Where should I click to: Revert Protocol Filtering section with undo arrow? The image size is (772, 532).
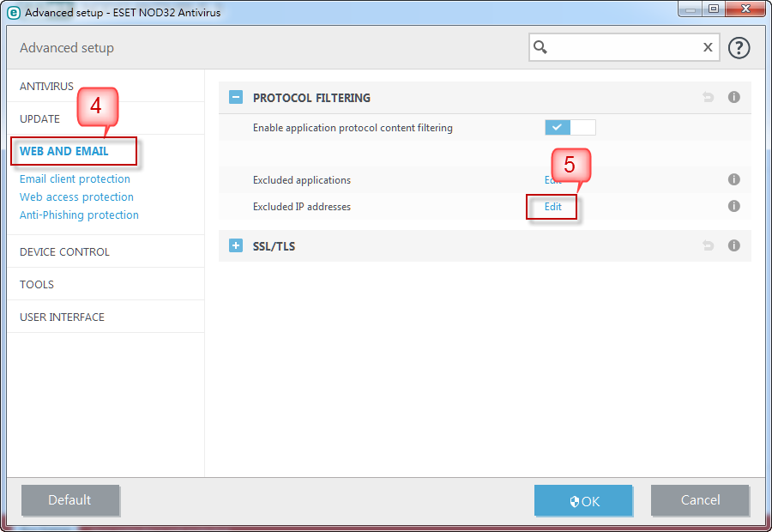(708, 97)
